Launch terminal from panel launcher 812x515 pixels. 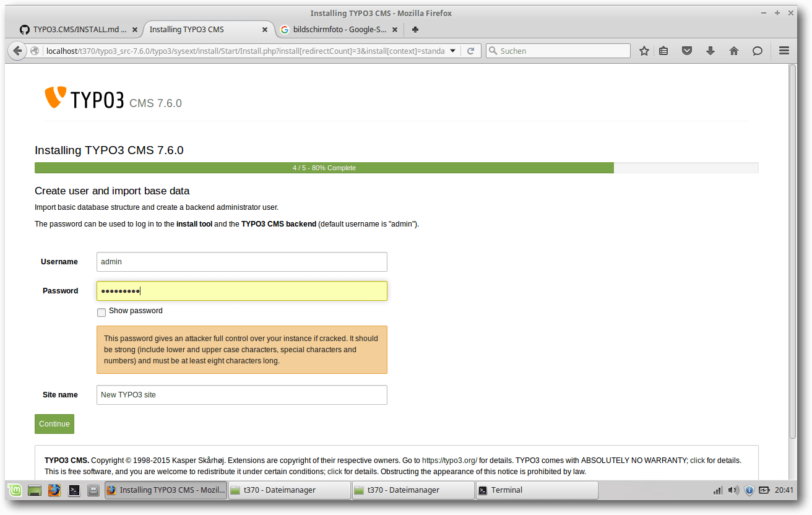tap(74, 490)
